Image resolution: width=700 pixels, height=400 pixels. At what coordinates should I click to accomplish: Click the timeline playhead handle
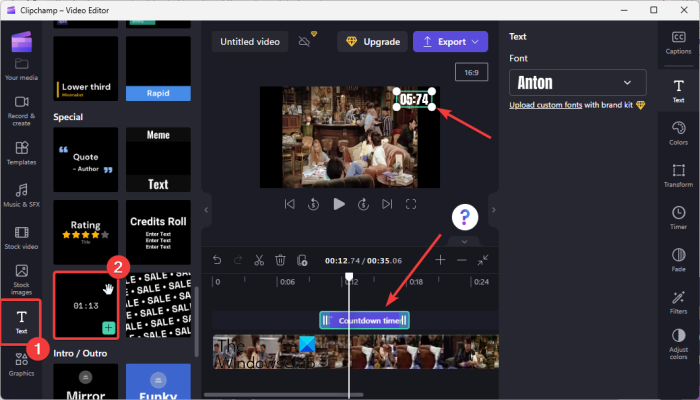click(349, 277)
